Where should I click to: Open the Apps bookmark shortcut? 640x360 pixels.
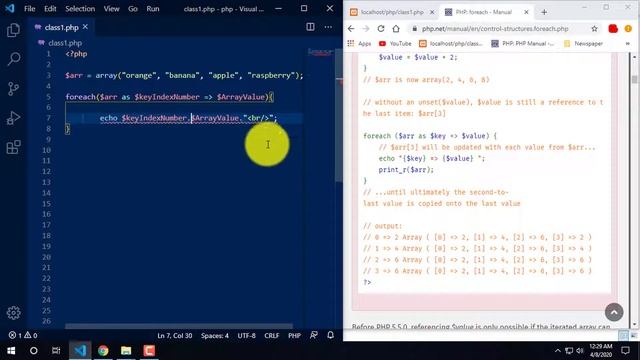359,44
